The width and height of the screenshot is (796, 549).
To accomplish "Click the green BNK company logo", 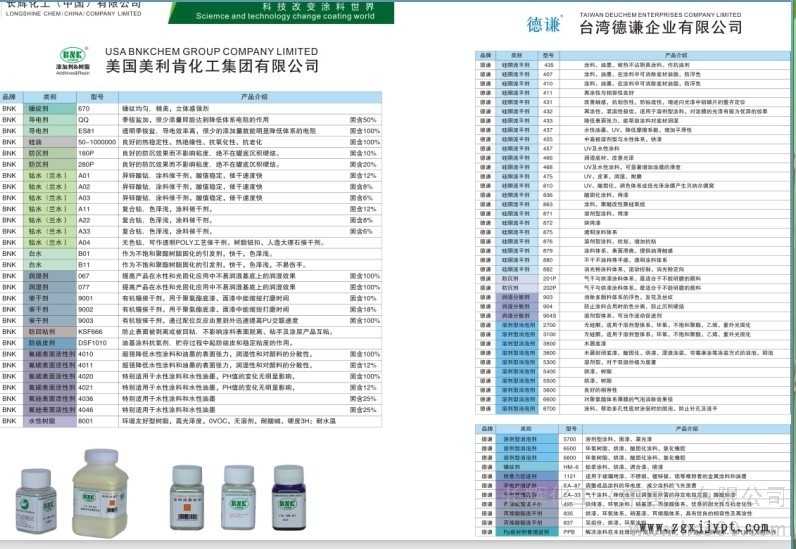I will point(70,57).
